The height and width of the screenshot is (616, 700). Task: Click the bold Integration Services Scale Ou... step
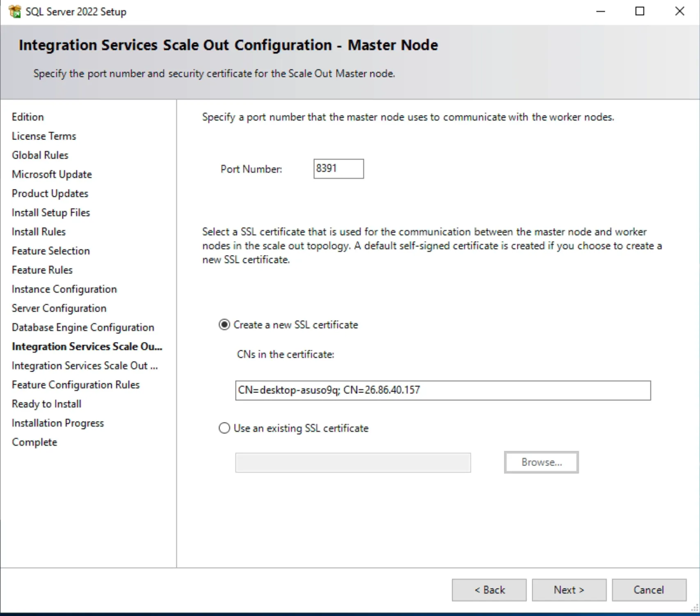[87, 347]
